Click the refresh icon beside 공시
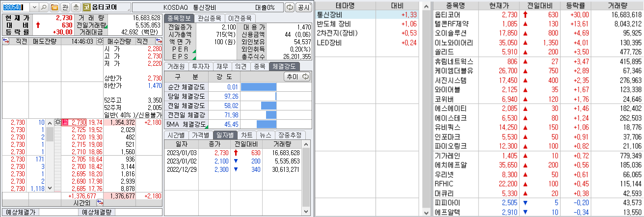 (x=290, y=8)
